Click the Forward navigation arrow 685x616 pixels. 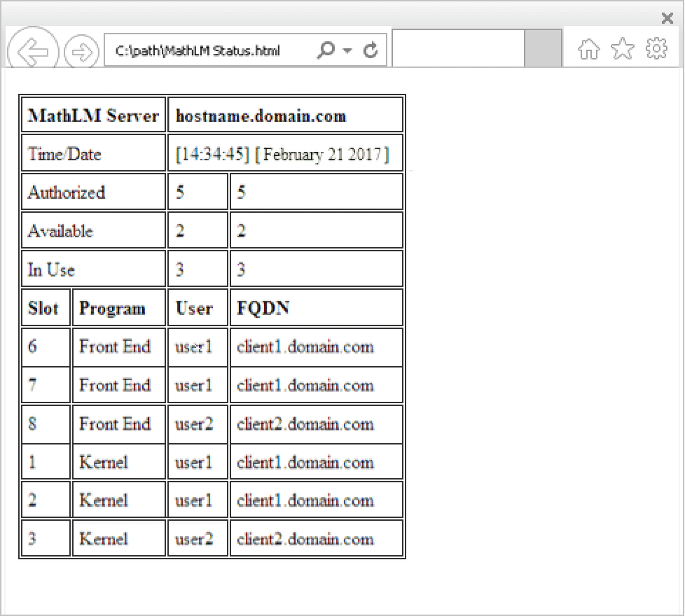click(81, 52)
